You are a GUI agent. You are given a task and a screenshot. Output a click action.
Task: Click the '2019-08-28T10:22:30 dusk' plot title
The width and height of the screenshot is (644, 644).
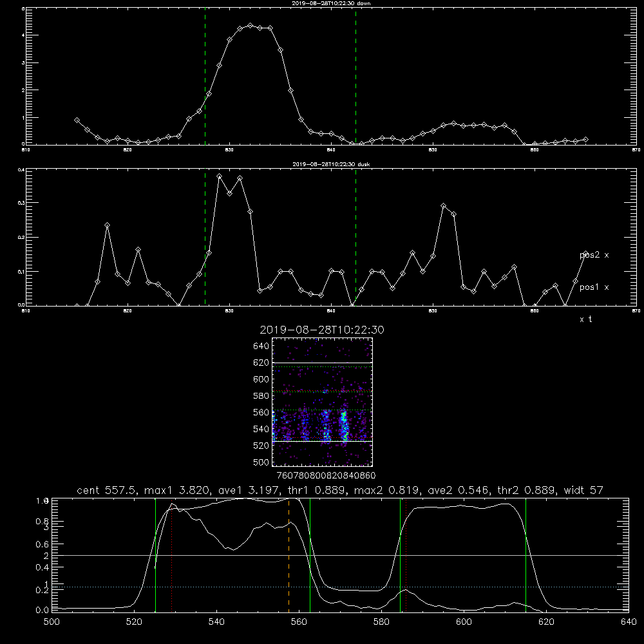click(x=331, y=164)
